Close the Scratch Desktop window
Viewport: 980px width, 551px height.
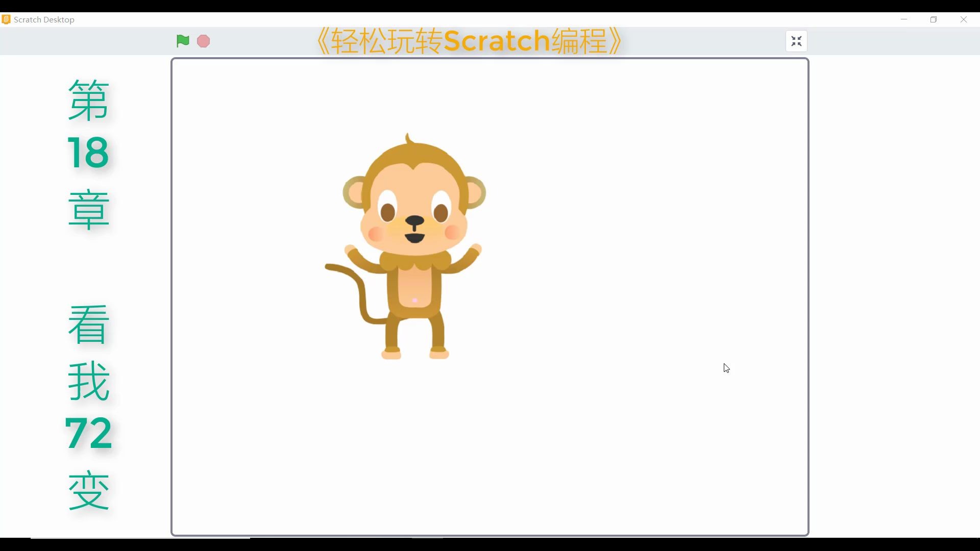click(x=964, y=19)
